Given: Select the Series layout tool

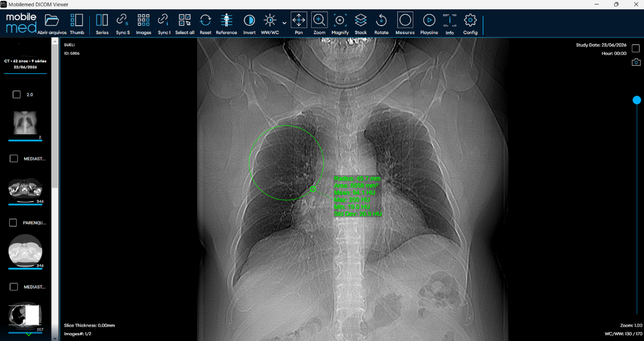Looking at the screenshot, I should [102, 24].
